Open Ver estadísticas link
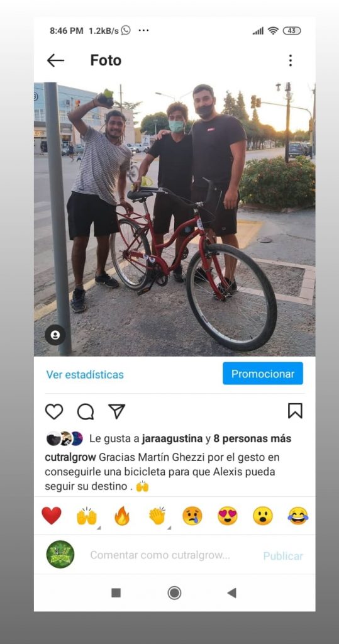Viewport: 339px width, 644px height. [x=85, y=375]
